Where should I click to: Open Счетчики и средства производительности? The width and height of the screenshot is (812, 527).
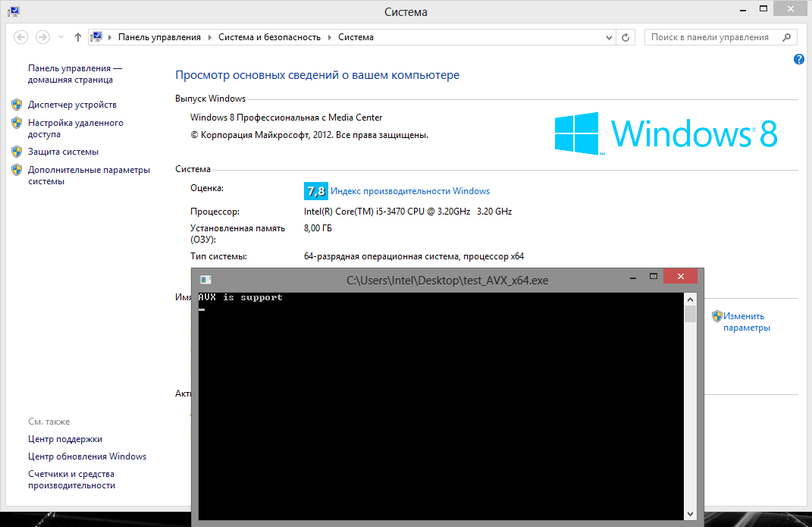point(71,480)
